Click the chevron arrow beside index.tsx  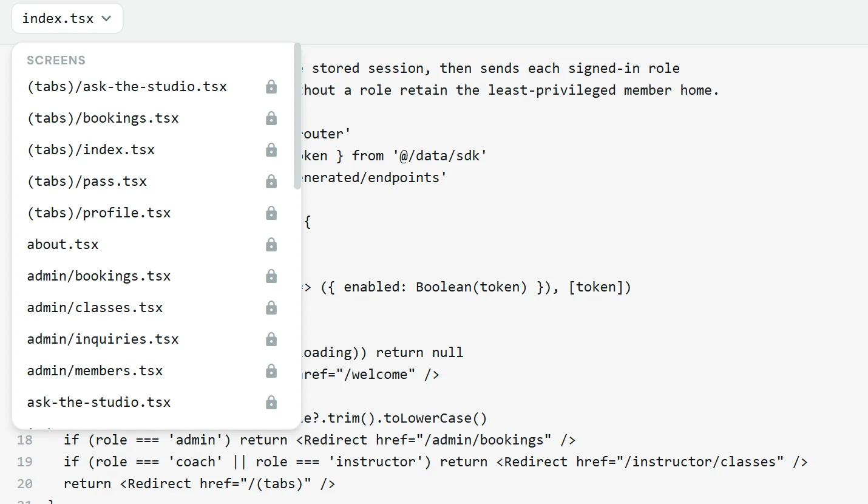pyautogui.click(x=106, y=19)
